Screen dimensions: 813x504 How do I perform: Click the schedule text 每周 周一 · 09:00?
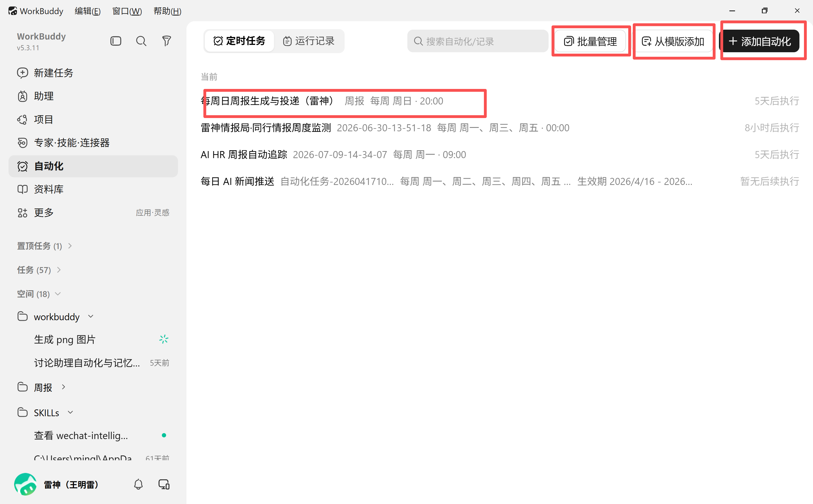[x=429, y=155]
